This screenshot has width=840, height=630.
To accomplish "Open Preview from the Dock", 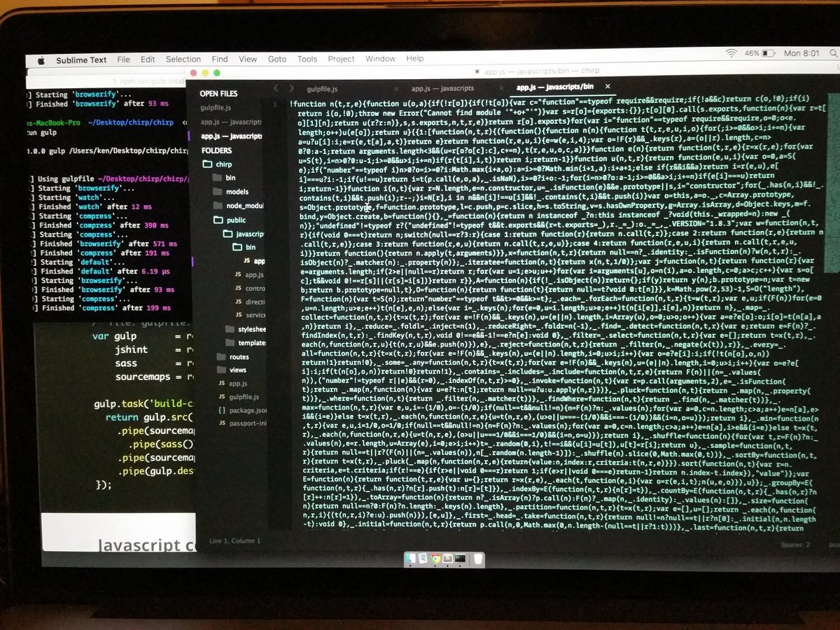I will tap(423, 559).
